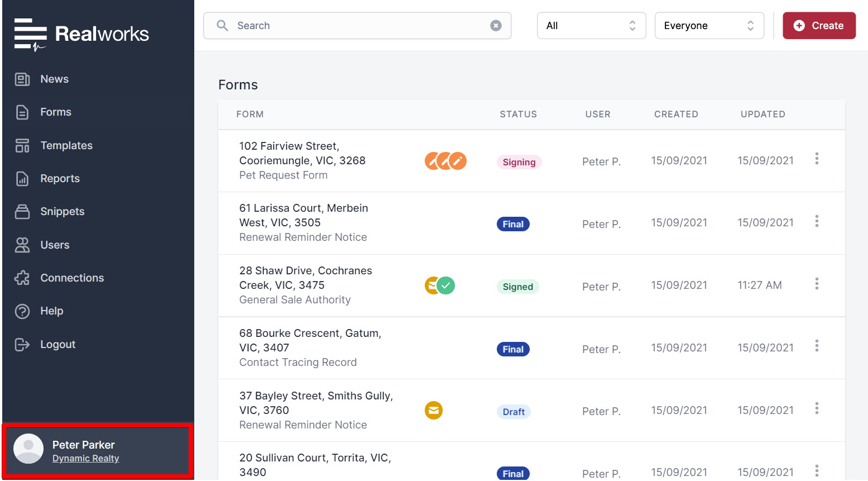Click the Connections puzzle icon
The image size is (868, 481).
[x=22, y=278]
